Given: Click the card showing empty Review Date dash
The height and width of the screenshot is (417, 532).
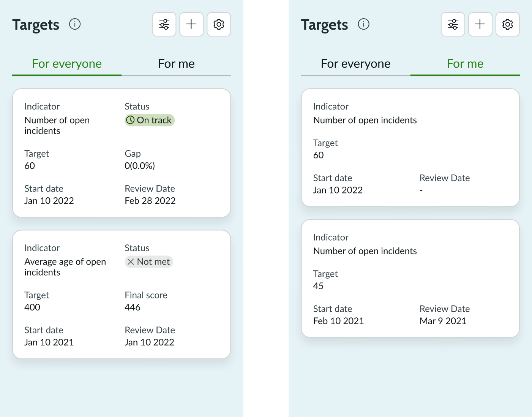Looking at the screenshot, I should point(410,147).
